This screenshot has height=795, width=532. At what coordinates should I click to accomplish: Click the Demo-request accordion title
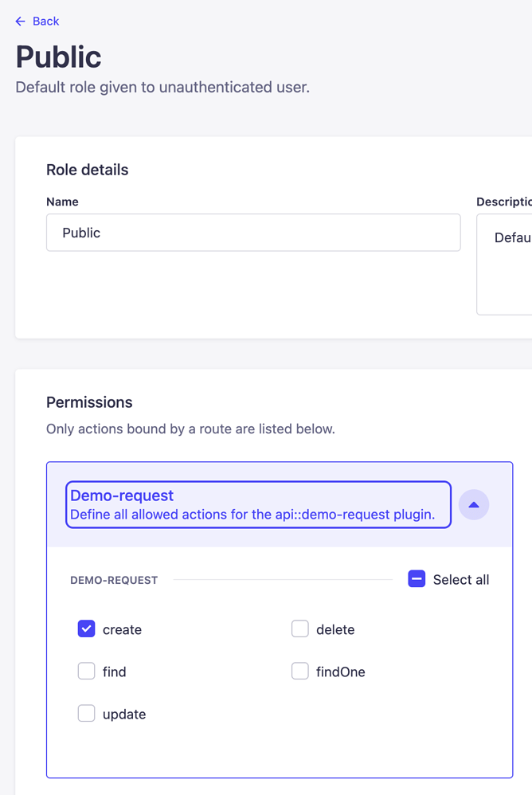[122, 495]
